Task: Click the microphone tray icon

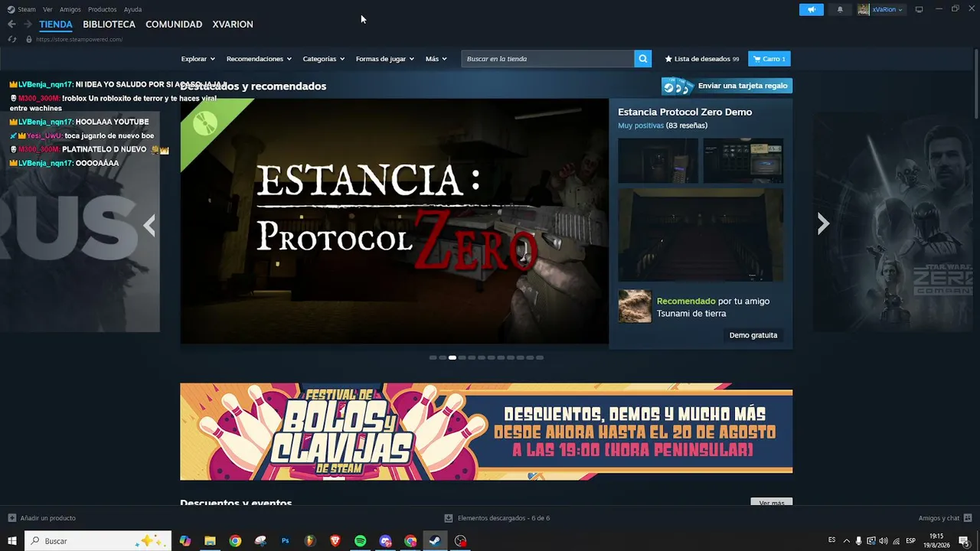Action: coord(858,541)
